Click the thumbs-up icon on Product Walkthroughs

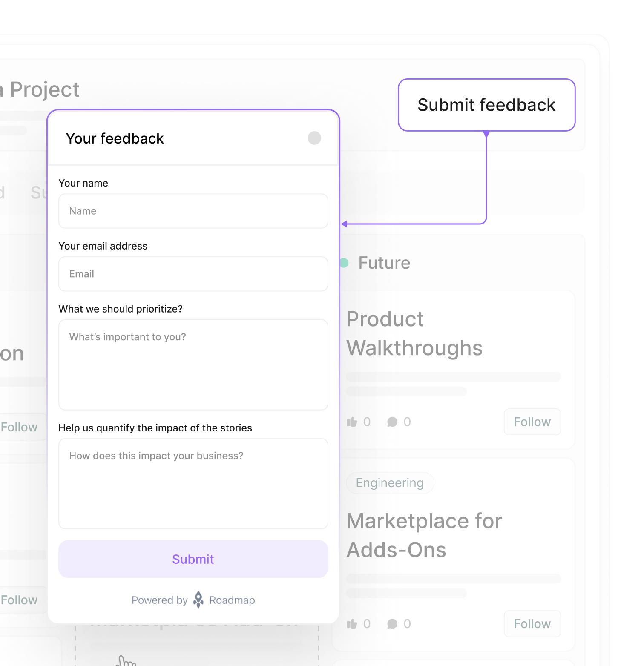coord(352,422)
